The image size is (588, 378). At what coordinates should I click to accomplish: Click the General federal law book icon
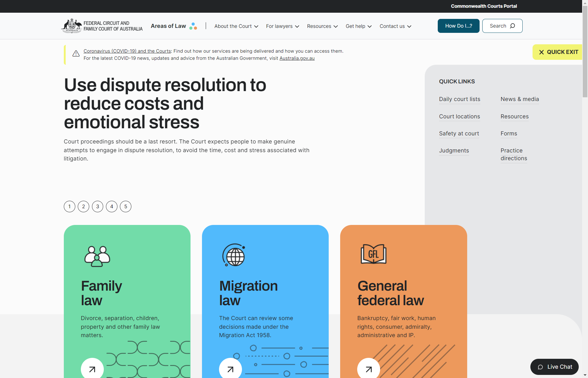coord(373,254)
